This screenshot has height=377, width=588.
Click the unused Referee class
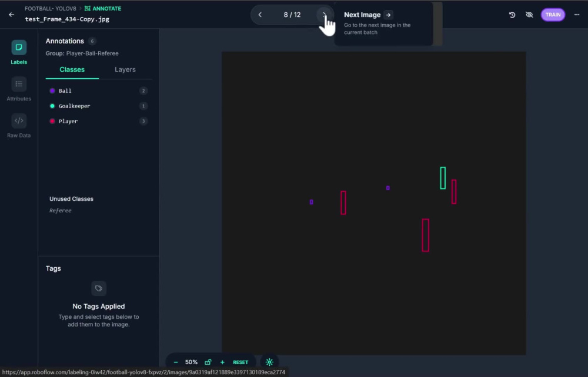pos(61,210)
